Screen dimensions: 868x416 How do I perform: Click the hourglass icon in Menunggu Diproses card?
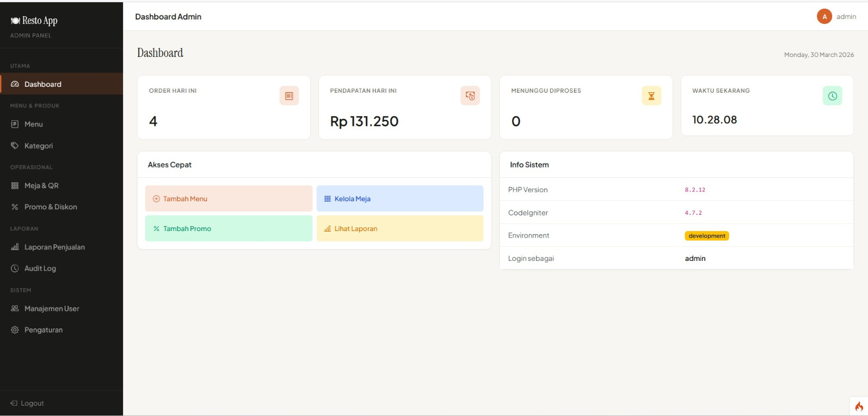tap(651, 96)
